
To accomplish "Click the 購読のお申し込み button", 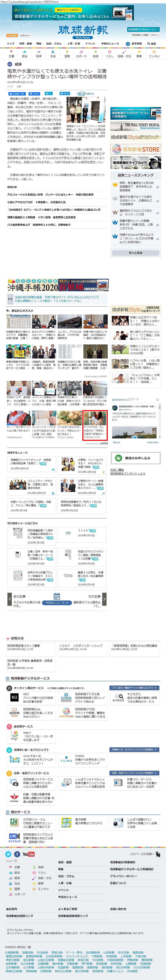I will (136, 458).
